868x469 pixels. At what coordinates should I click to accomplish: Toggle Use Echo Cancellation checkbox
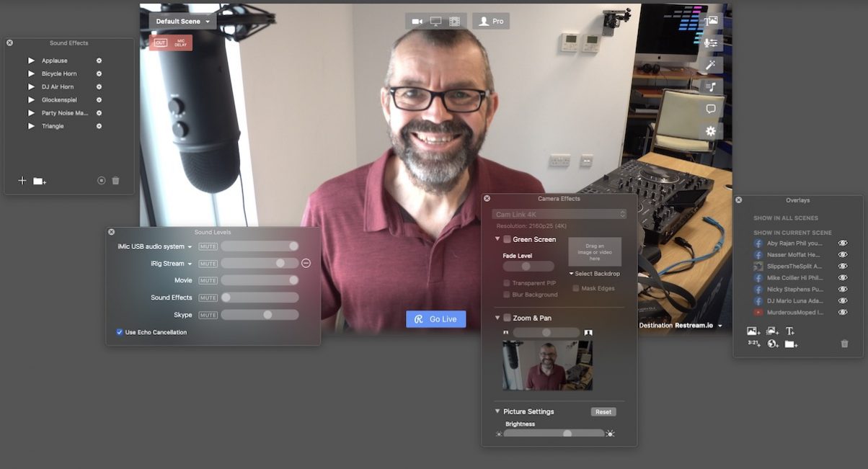coord(120,332)
